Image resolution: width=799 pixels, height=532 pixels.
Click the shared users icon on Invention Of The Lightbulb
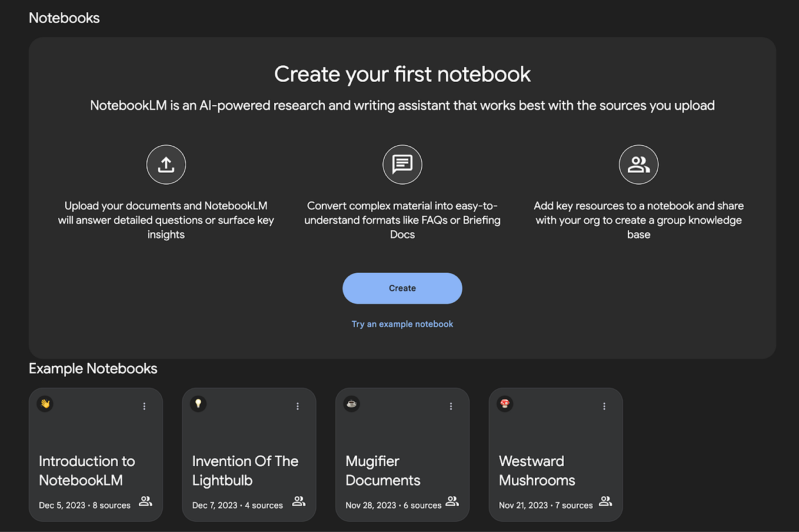(299, 501)
